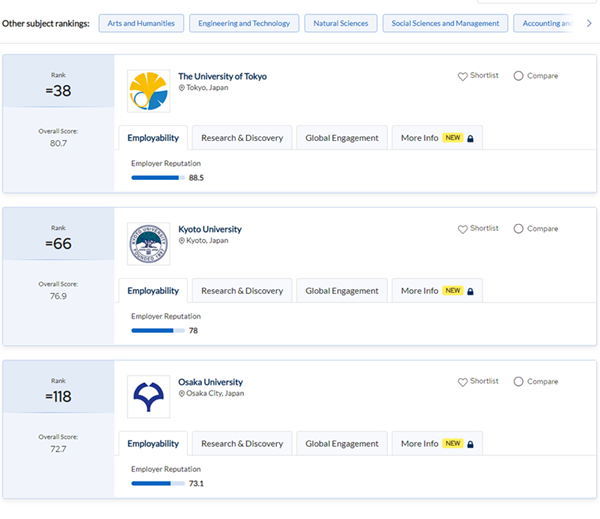Open Employability tab for Osaka University
This screenshot has height=519, width=600.
(153, 444)
